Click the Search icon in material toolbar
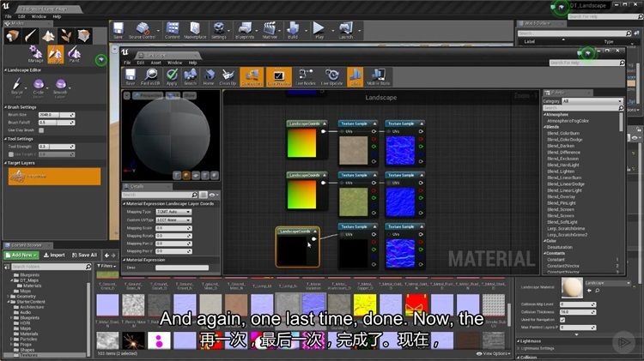The height and width of the screenshot is (361, 644). (190, 76)
